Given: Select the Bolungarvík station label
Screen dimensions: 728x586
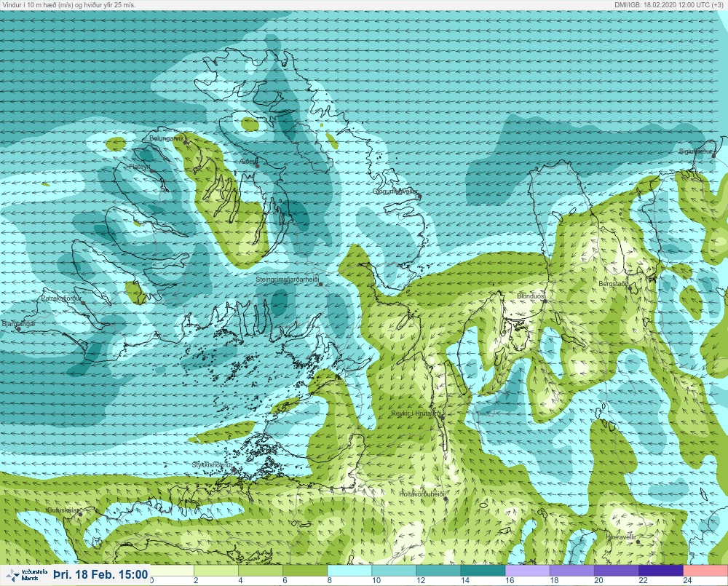Looking at the screenshot, I should tap(167, 138).
